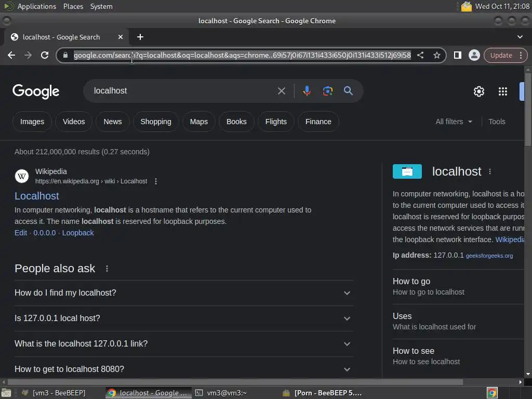The width and height of the screenshot is (532, 399).
Task: Expand 'Is 127.0.0.1 local host?'
Action: click(183, 318)
